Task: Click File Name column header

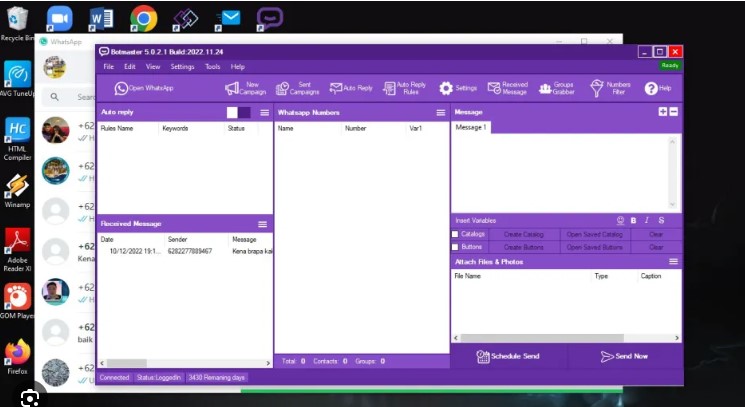Action: click(521, 276)
